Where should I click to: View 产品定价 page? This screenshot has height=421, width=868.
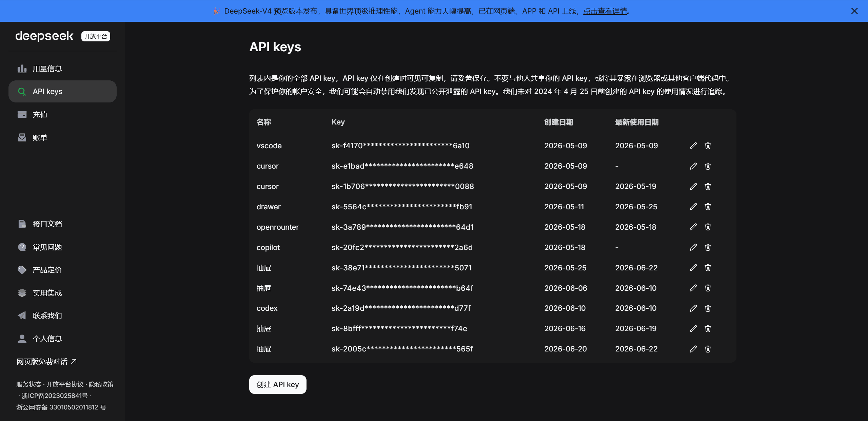(62, 270)
